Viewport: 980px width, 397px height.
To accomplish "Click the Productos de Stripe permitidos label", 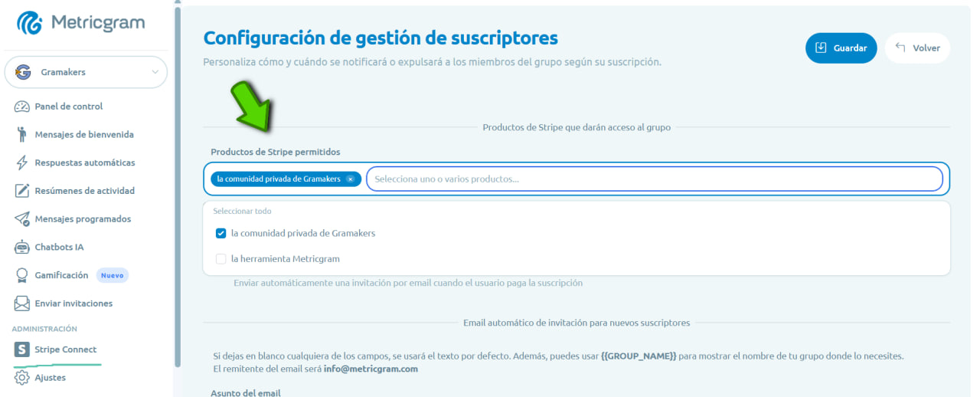I will click(276, 152).
